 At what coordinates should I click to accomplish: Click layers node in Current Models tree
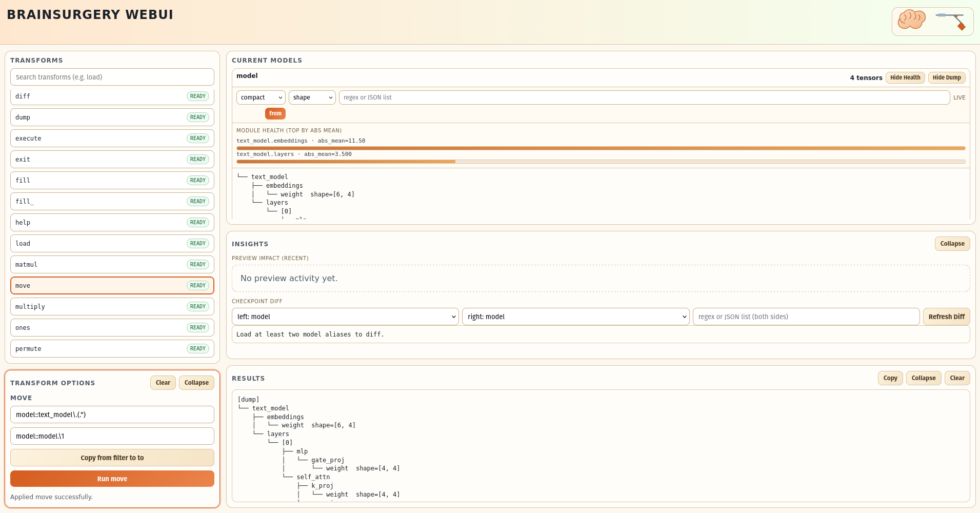[277, 203]
